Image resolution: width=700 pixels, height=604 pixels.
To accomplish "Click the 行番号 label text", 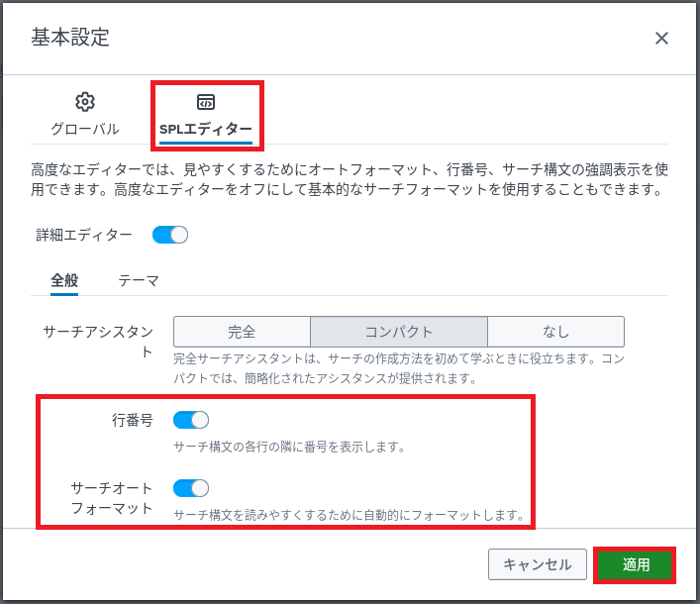I will coord(132,420).
